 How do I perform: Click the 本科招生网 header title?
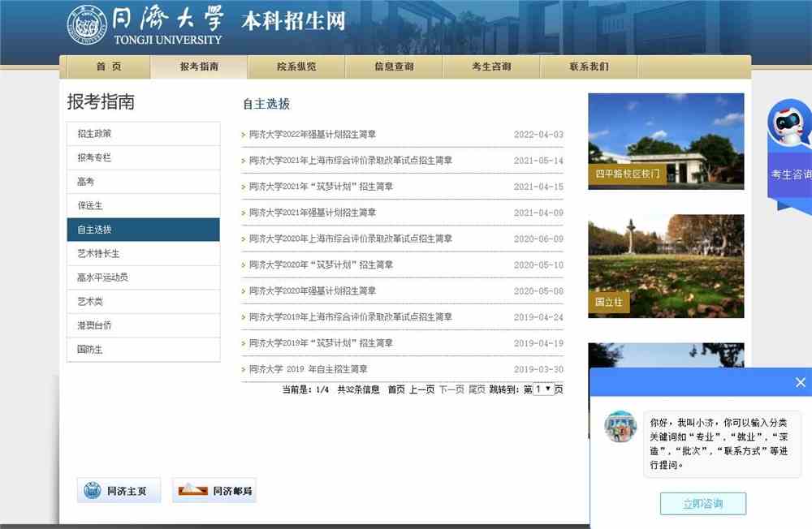click(293, 21)
